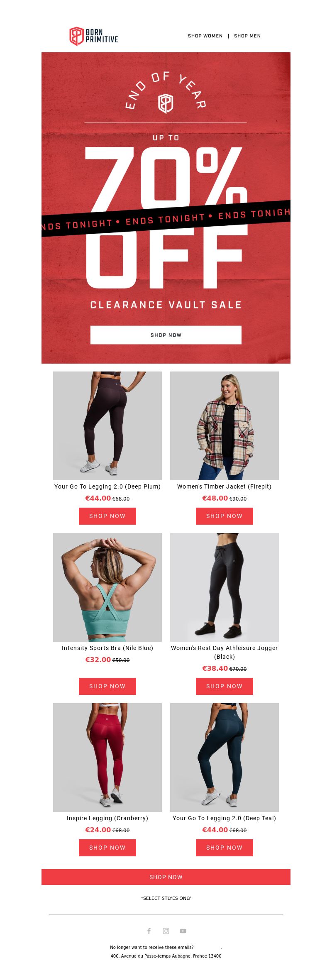Image resolution: width=332 pixels, height=980 pixels.
Task: Shop the Inspire Legging Cranberry button
Action: coord(107,848)
